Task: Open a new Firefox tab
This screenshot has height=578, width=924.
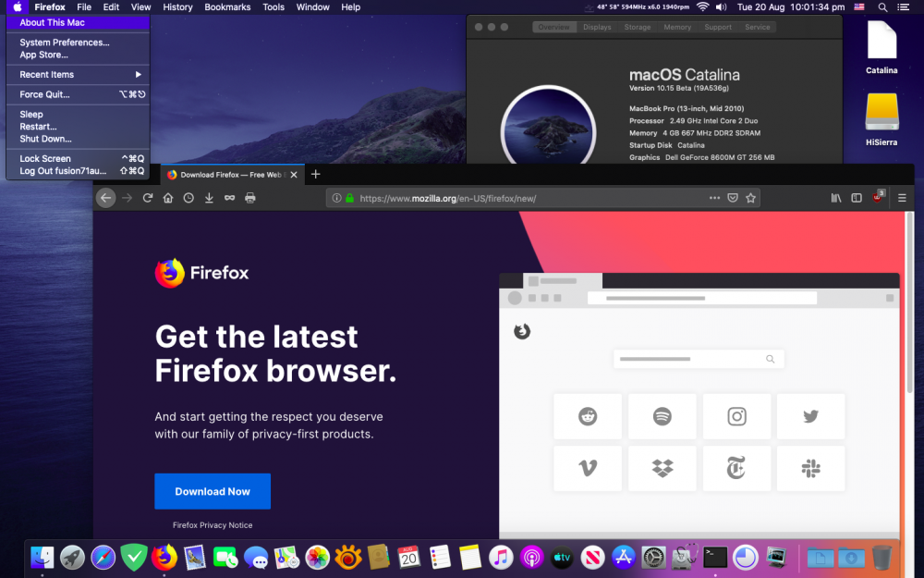Action: [x=315, y=174]
